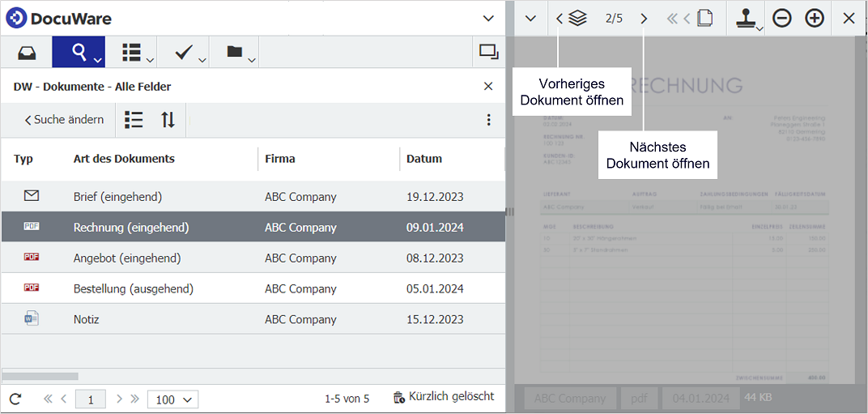This screenshot has width=868, height=414.
Task: Open the folders toolbar icon
Action: [236, 53]
